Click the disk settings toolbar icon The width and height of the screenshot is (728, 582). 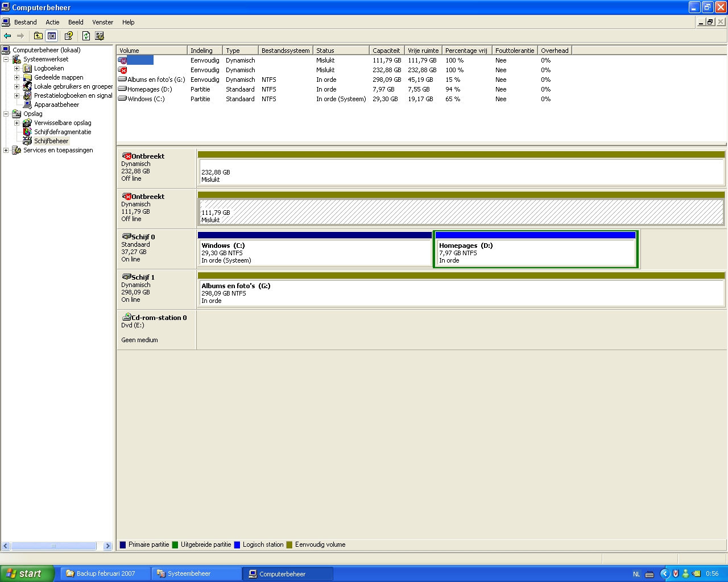100,36
